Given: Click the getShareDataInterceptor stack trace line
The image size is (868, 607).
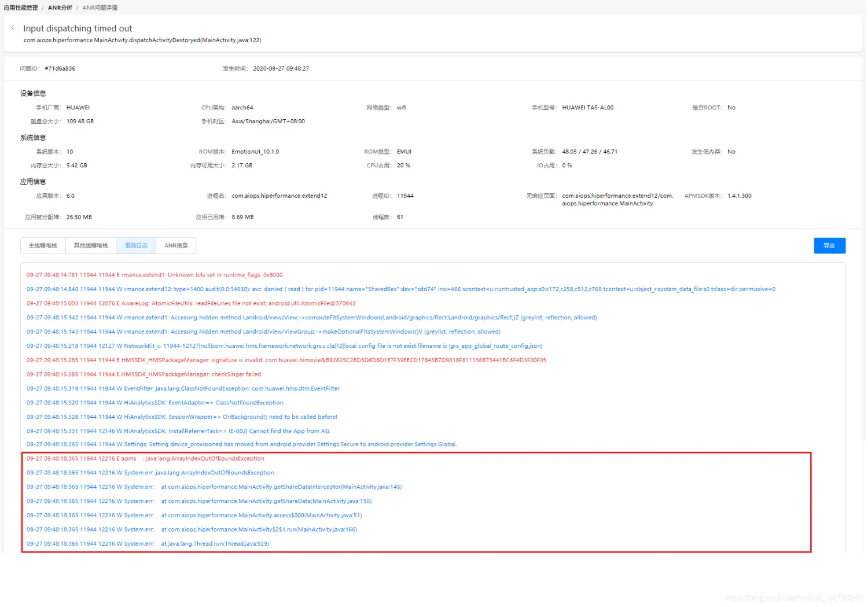Looking at the screenshot, I should coord(214,487).
